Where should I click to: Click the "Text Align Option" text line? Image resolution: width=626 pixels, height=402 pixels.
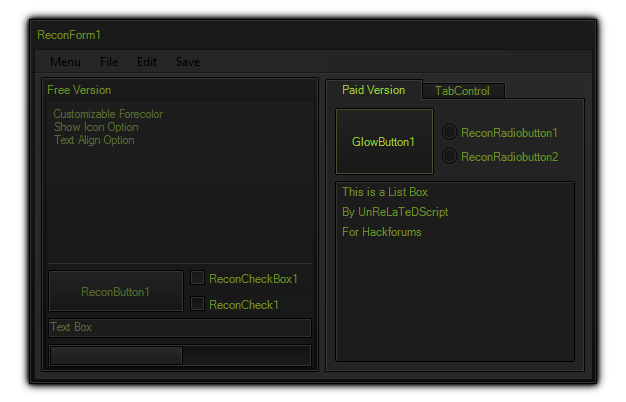tap(94, 140)
